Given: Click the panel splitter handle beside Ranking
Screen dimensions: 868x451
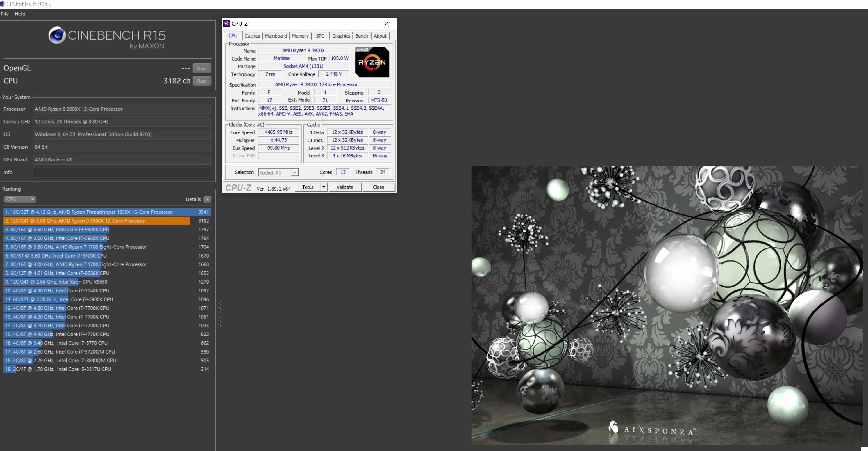Looking at the screenshot, I should click(220, 314).
